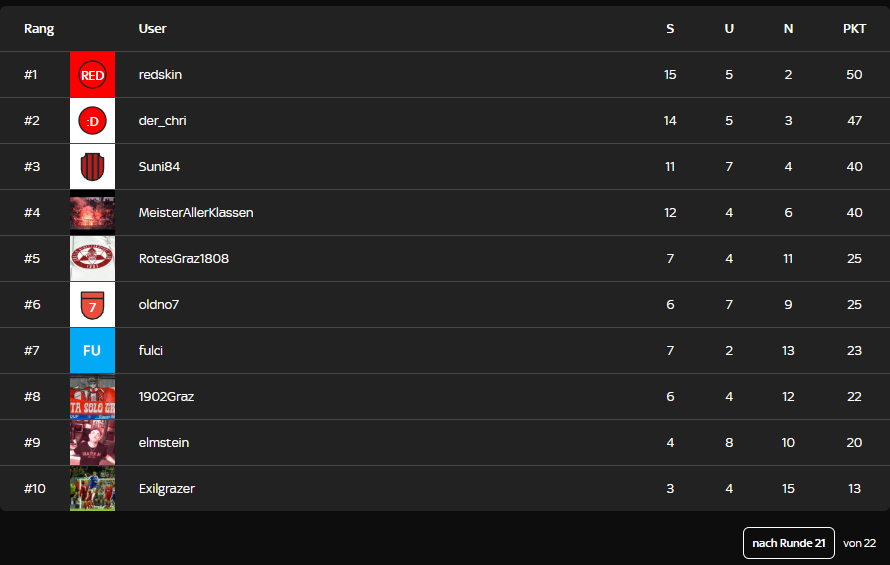Image resolution: width=890 pixels, height=565 pixels.
Task: Click the User column header
Action: 152,29
